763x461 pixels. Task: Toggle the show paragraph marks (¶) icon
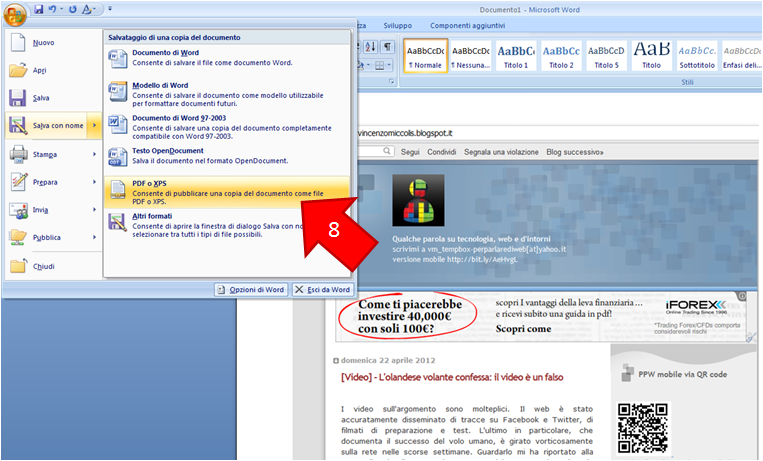tap(387, 47)
